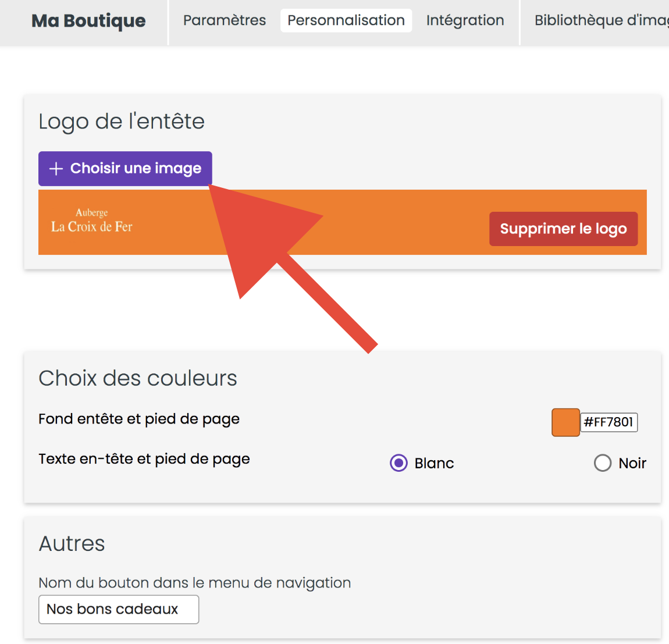Click the Nom du bouton navigation label
This screenshot has width=669, height=644.
point(194,582)
